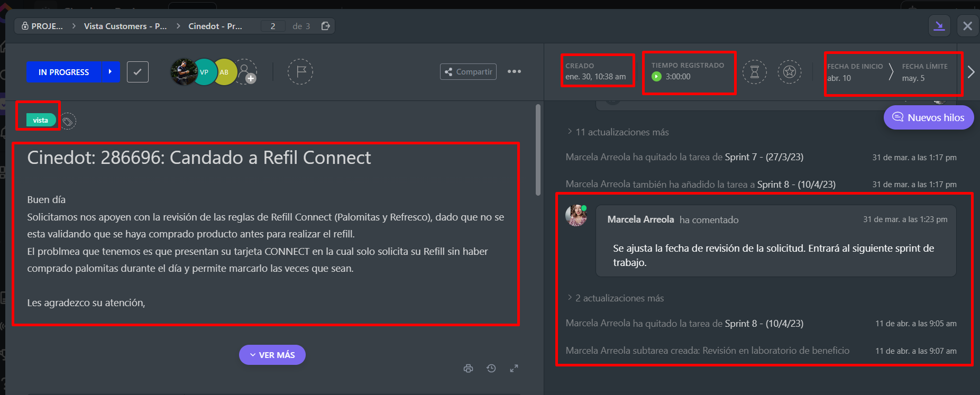This screenshot has width=980, height=395.
Task: Click the Compartir button
Action: pos(468,72)
